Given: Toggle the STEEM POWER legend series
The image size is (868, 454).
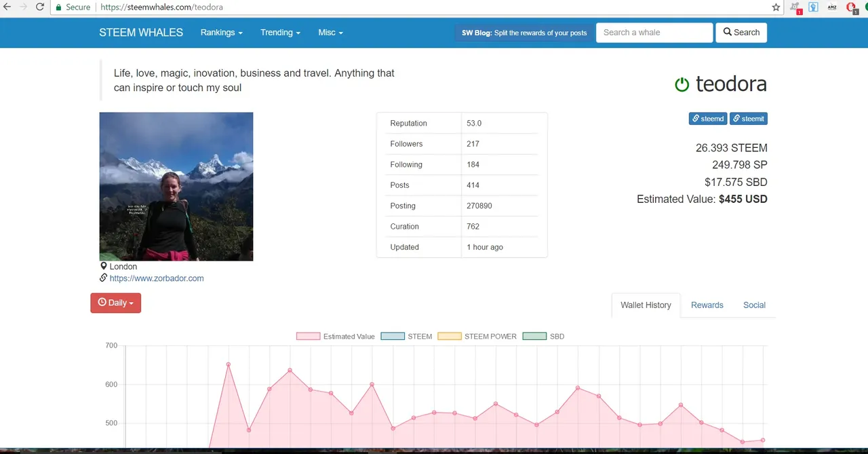Looking at the screenshot, I should click(477, 337).
